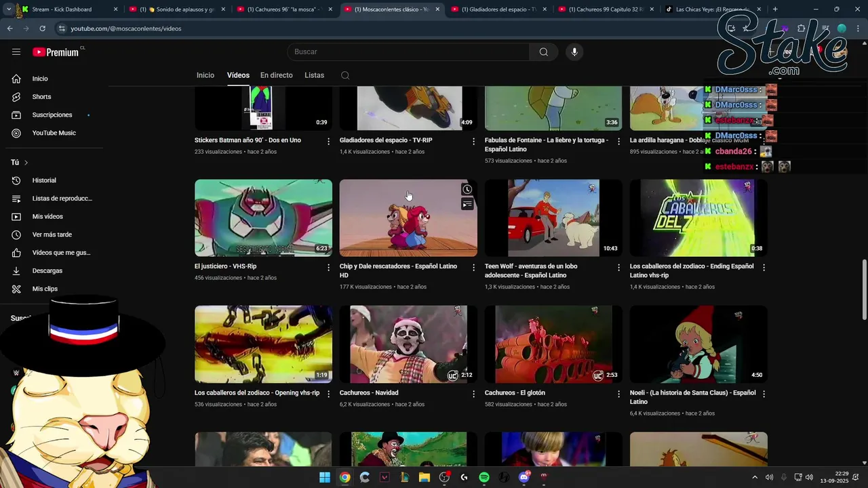Image resolution: width=868 pixels, height=488 pixels.
Task: Reload the browser page
Action: click(x=42, y=28)
